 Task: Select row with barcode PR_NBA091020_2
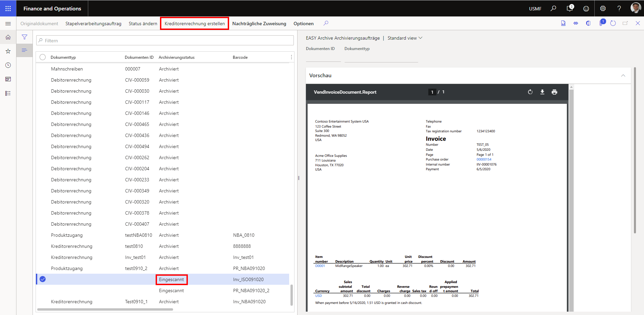click(162, 290)
